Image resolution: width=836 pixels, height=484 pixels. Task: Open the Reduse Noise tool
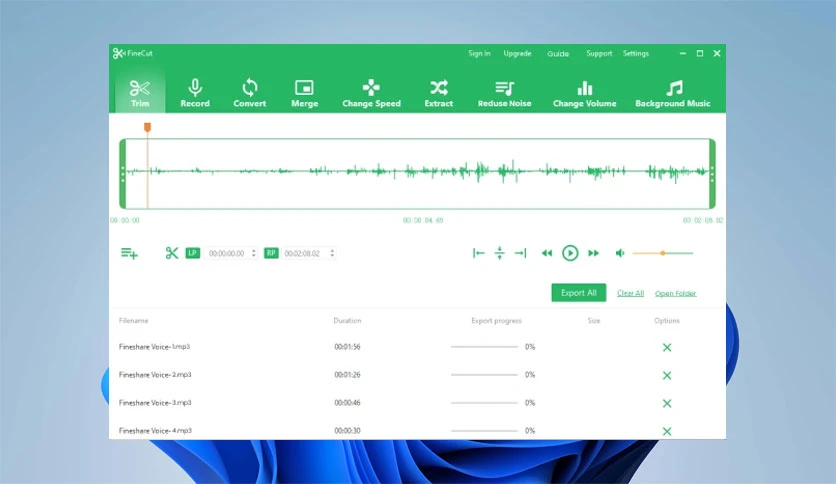(x=504, y=93)
